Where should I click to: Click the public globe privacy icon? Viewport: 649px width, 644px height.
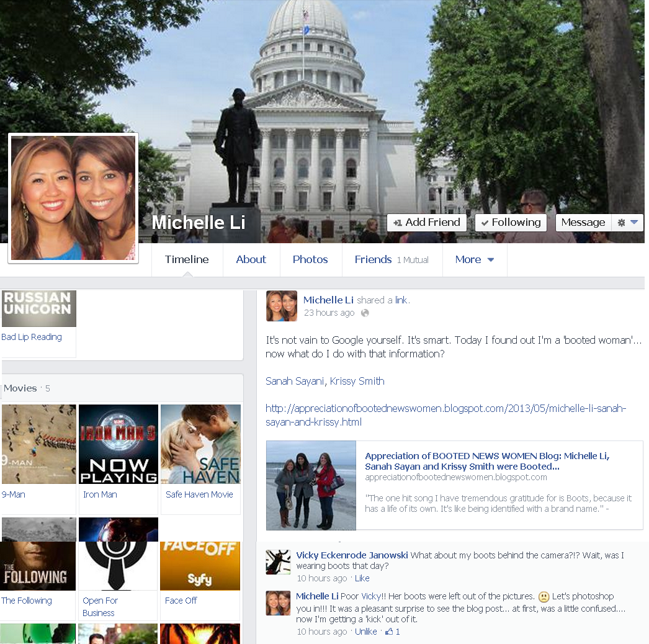click(x=365, y=313)
